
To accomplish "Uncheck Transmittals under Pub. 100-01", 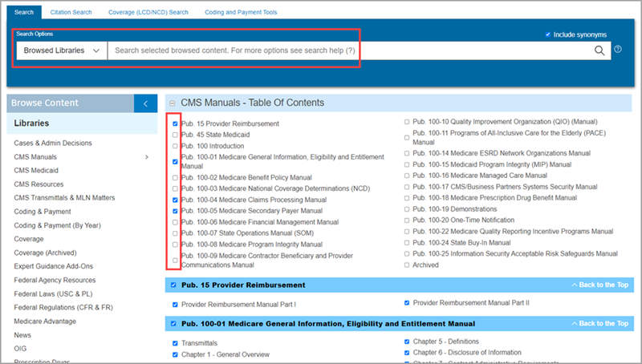I will point(175,343).
